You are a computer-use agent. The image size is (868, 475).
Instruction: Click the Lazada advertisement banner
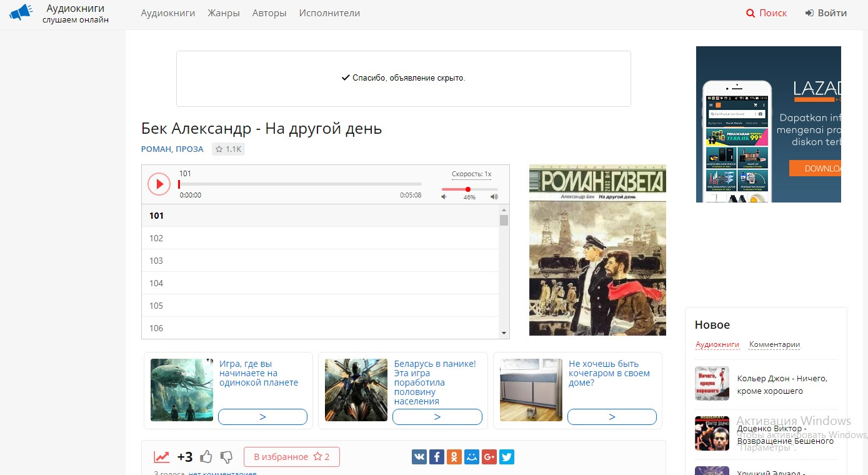click(x=769, y=124)
